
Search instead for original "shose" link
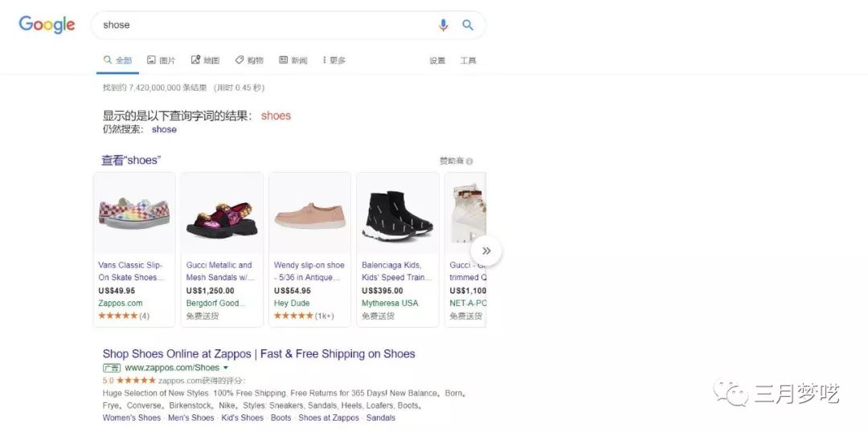click(x=164, y=129)
